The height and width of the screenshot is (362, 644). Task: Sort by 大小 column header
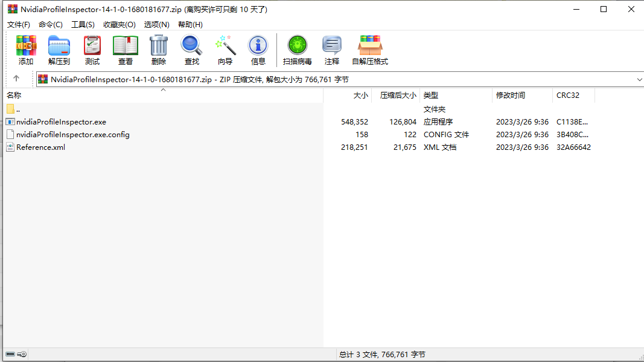click(348, 95)
